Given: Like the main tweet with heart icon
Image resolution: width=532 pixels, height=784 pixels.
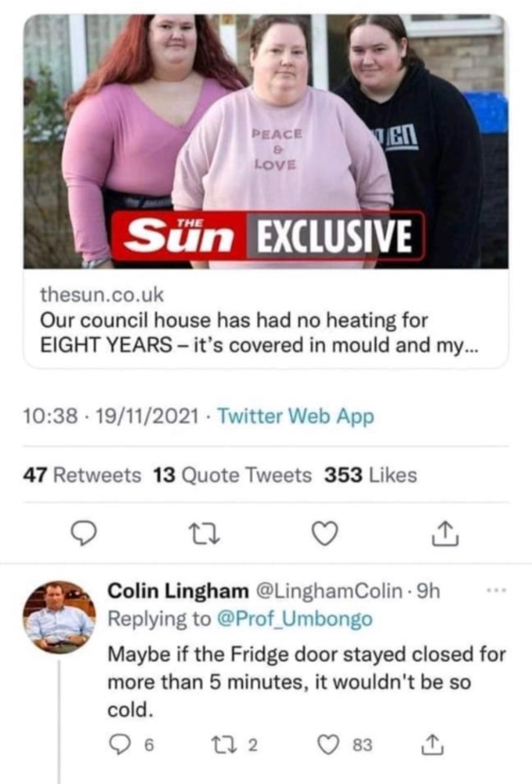Looking at the screenshot, I should click(324, 533).
